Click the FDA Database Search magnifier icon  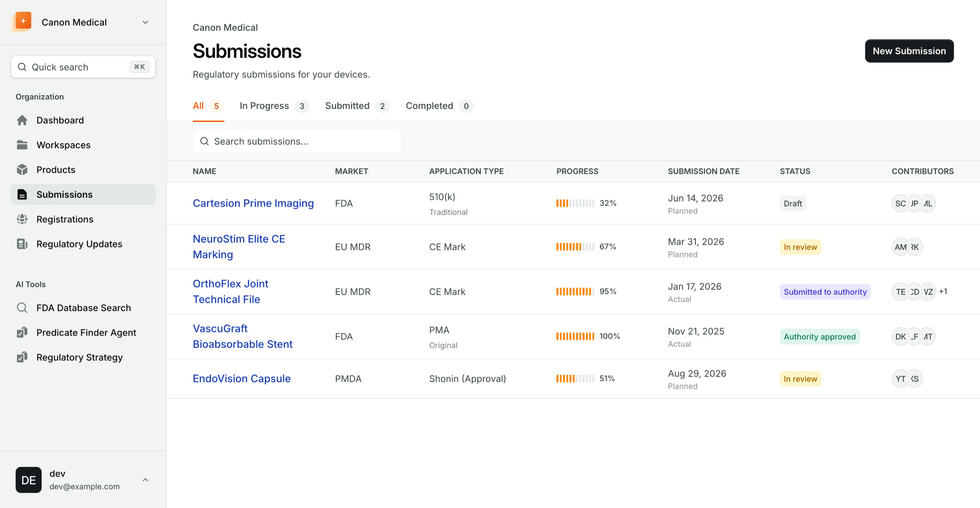[x=23, y=308]
